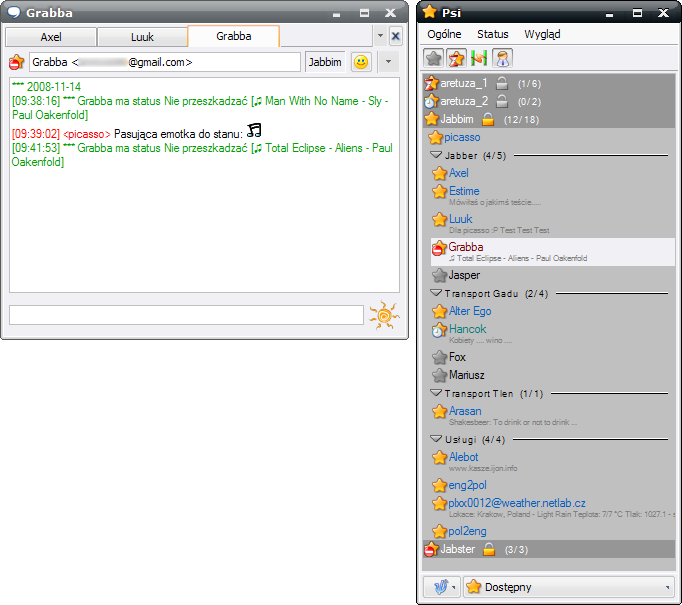Click the gold lock icon next to Jabster

click(x=489, y=549)
